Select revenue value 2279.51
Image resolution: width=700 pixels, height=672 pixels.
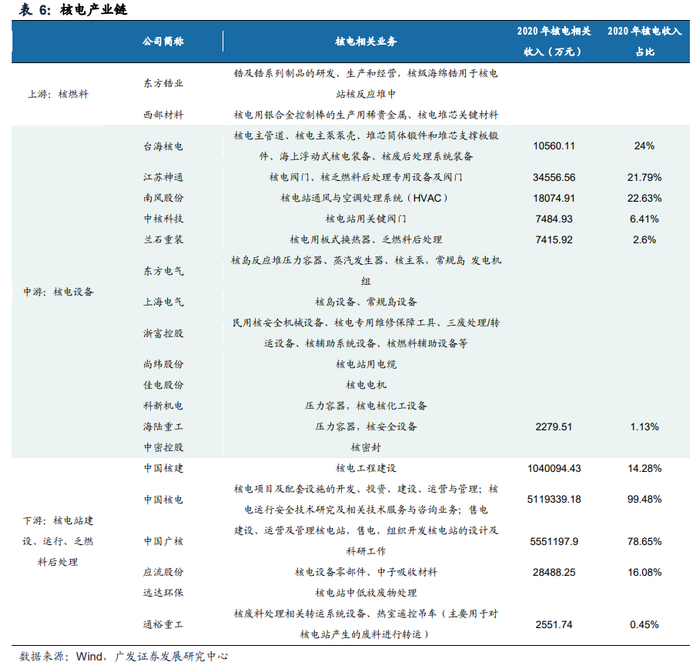coord(554,427)
